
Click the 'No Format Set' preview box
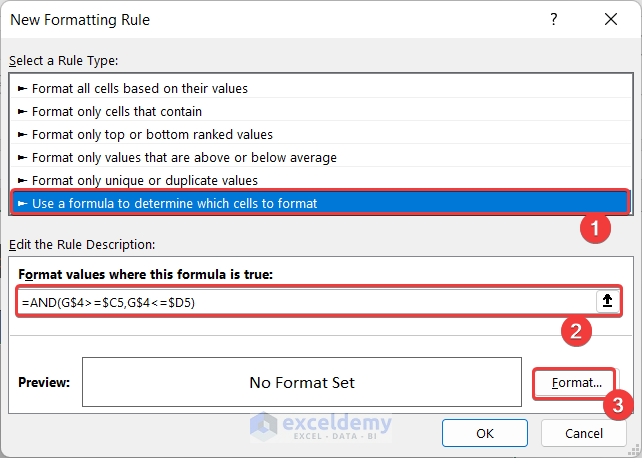[x=301, y=382]
